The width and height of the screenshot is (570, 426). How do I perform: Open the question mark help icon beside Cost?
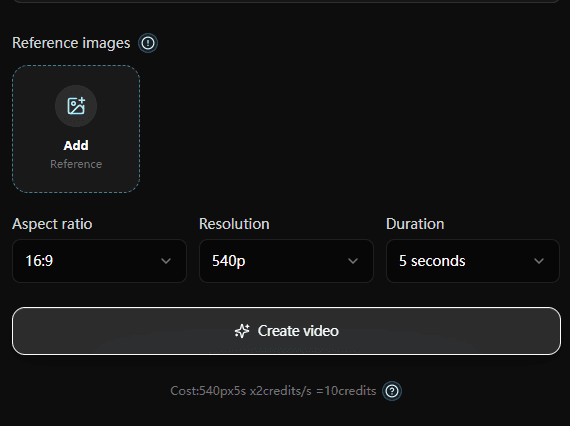[x=392, y=391]
